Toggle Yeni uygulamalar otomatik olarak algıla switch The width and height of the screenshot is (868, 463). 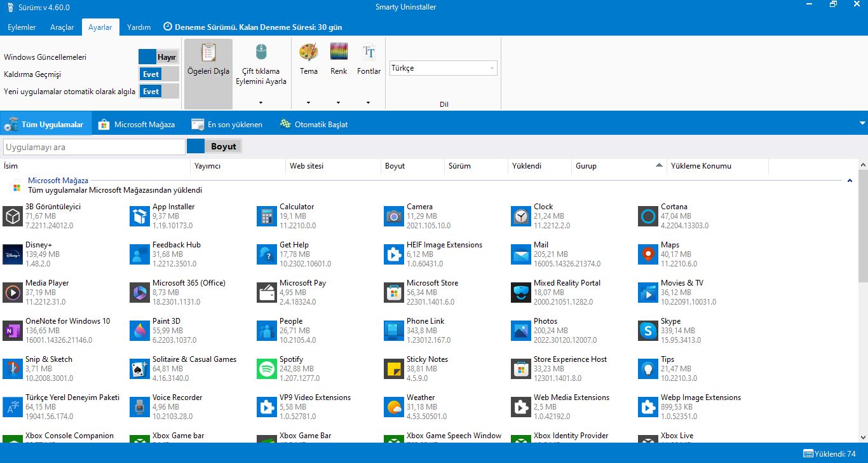[x=159, y=91]
